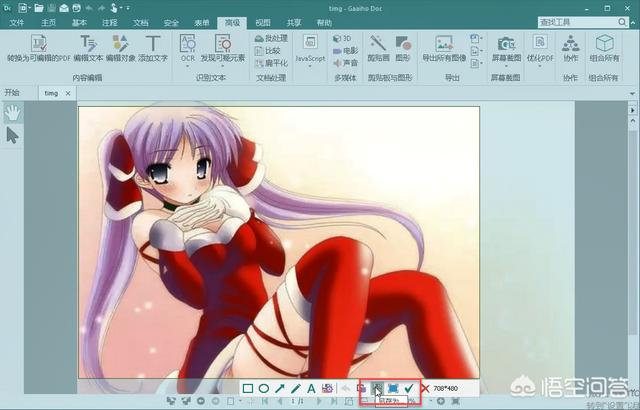Select the Hand tool in left sidebar

[x=13, y=113]
